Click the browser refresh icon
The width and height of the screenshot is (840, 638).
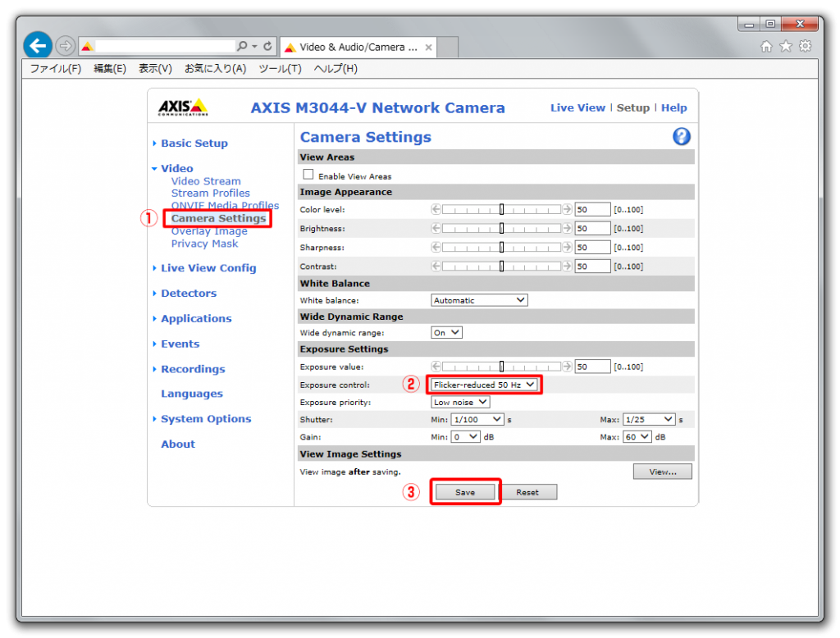(x=267, y=46)
